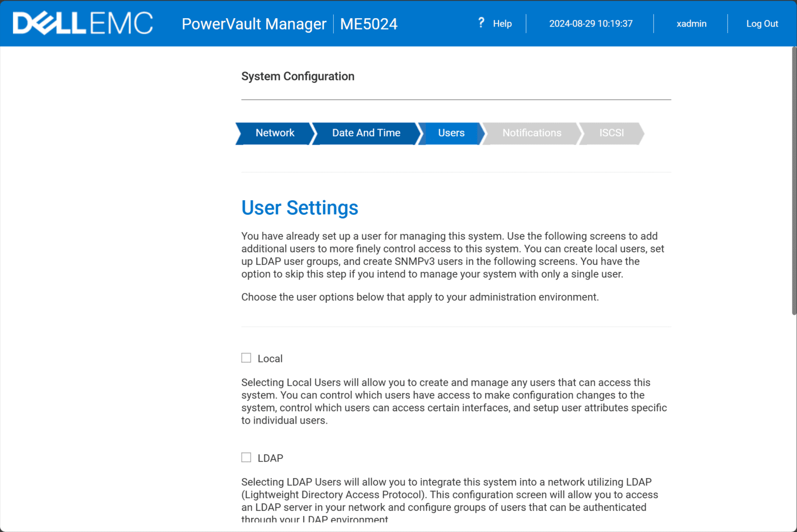Click the LDAP option label text
Viewport: 797px width, 532px height.
coord(270,458)
